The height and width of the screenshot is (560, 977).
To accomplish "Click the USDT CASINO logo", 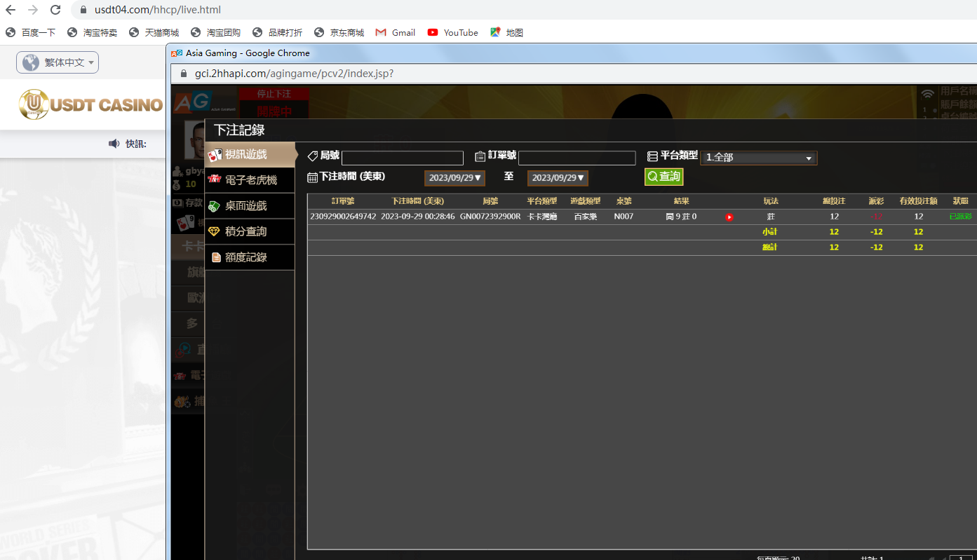I will pyautogui.click(x=91, y=104).
